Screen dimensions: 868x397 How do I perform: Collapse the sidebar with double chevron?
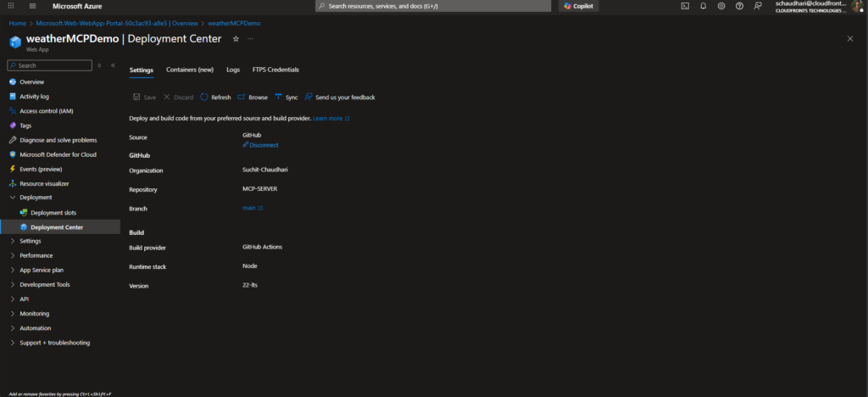113,65
